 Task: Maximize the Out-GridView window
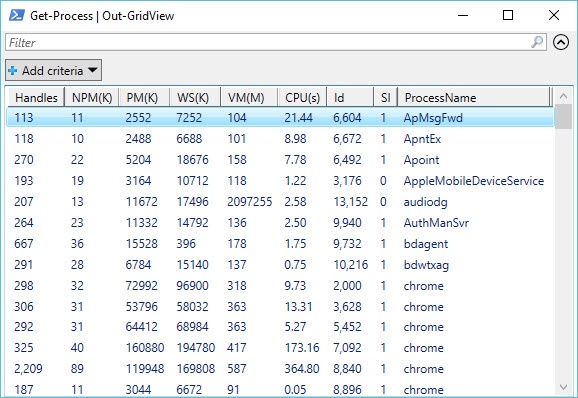click(x=508, y=15)
